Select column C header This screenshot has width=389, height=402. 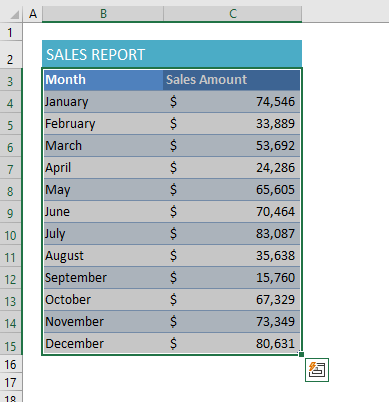click(233, 14)
